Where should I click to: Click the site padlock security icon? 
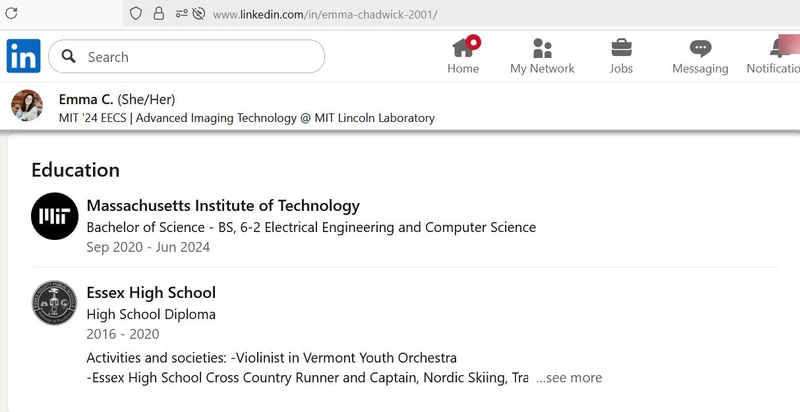point(158,14)
